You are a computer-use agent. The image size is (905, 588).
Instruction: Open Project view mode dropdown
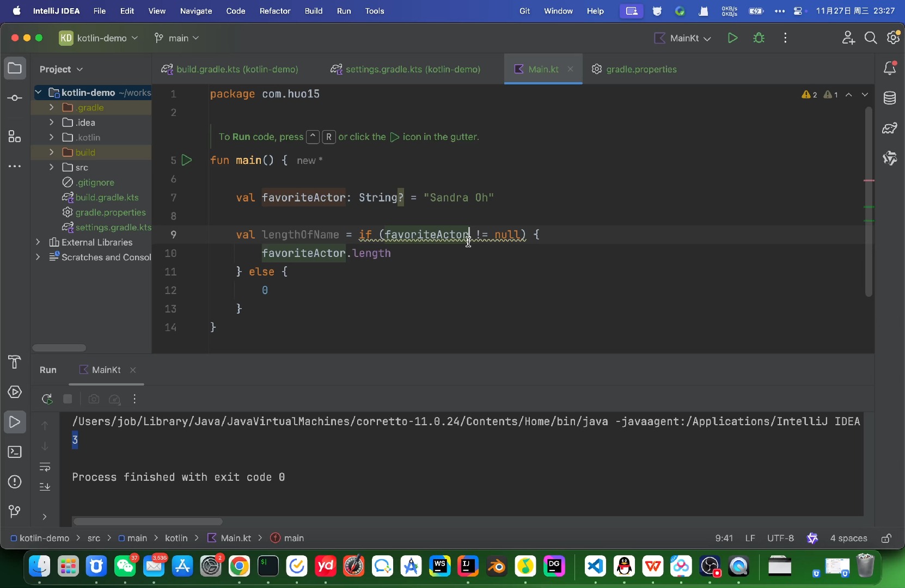[61, 69]
